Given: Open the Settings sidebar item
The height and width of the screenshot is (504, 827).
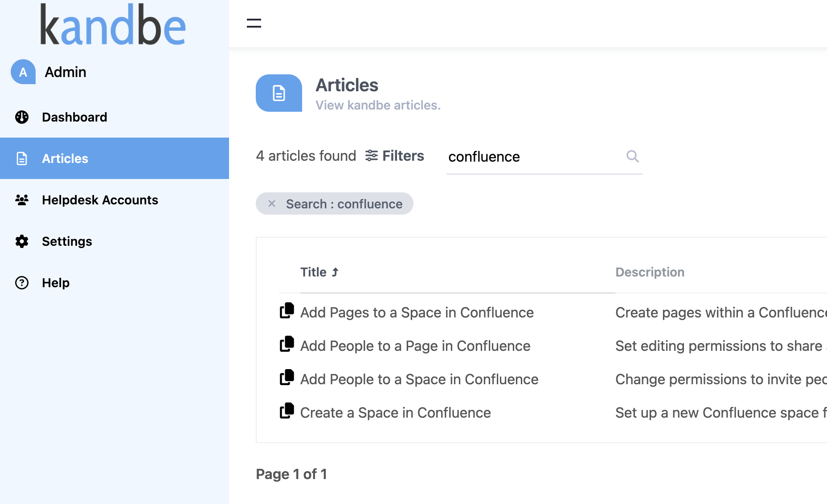Looking at the screenshot, I should pos(67,241).
